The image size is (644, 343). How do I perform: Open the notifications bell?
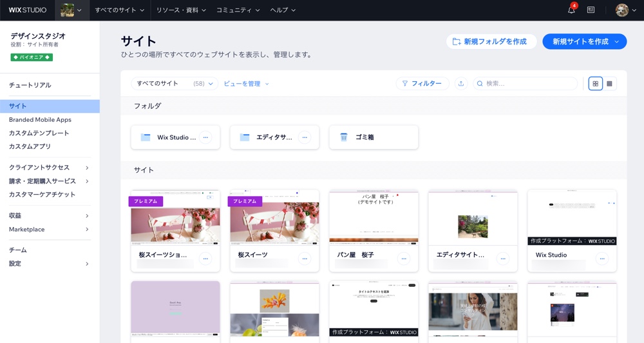coord(571,10)
